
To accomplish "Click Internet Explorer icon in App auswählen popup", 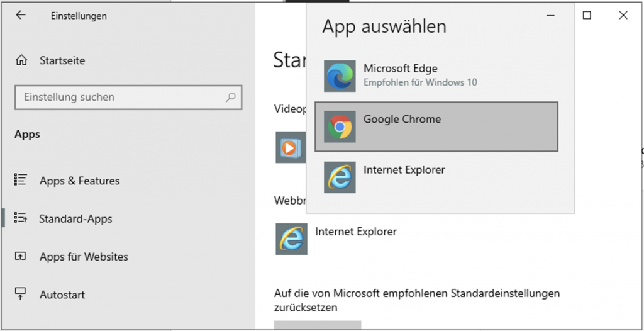I will point(340,177).
